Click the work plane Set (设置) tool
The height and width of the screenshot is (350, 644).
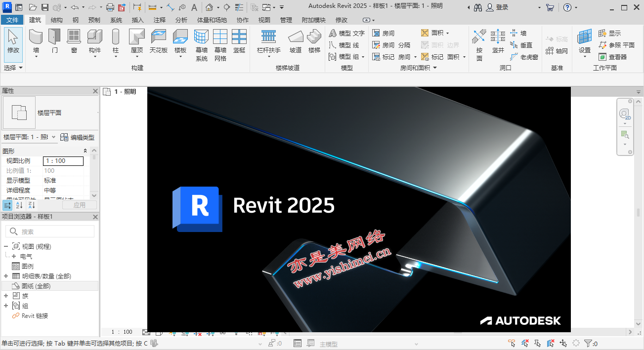click(585, 41)
